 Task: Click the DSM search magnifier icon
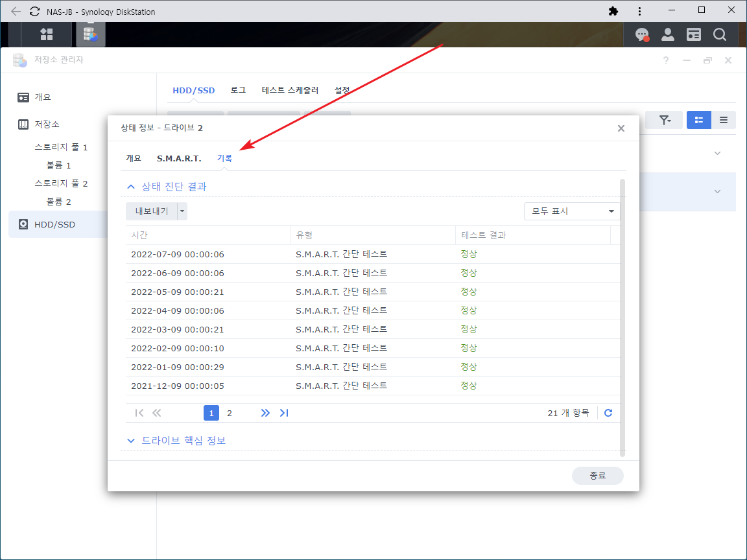point(719,34)
